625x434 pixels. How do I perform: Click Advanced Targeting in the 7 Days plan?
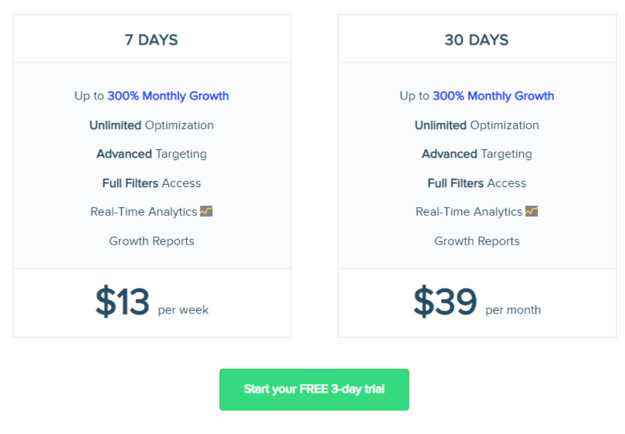[151, 154]
